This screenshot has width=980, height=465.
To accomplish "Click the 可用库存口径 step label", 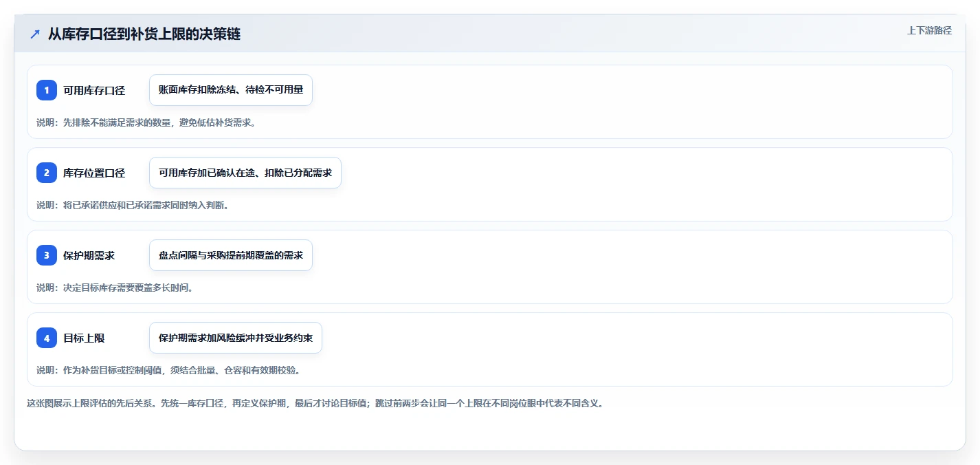I will 94,90.
